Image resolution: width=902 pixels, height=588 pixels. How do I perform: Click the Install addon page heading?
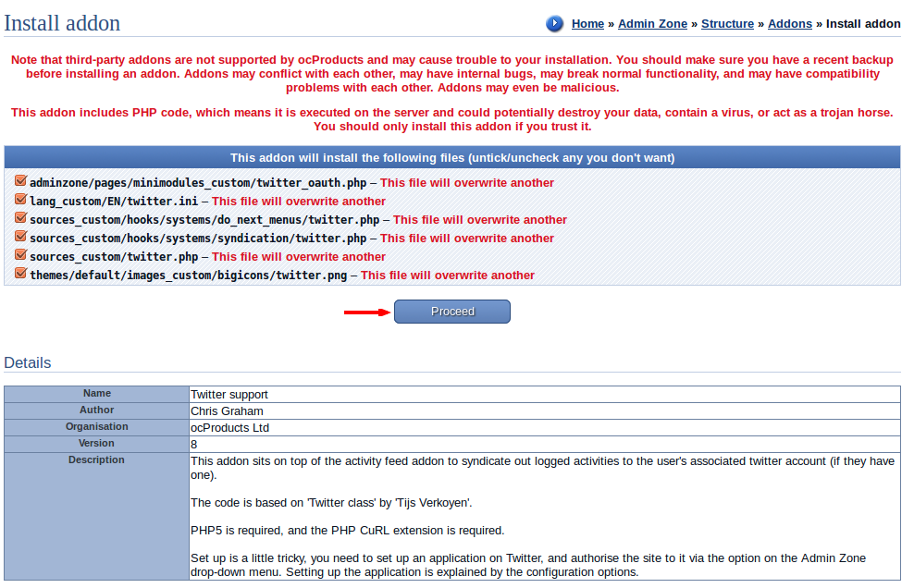(62, 23)
